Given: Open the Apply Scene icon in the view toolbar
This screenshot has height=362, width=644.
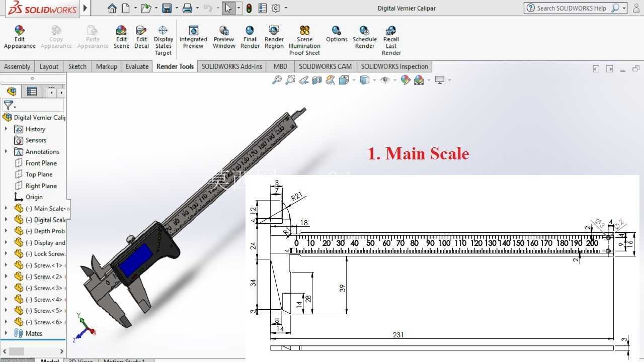Looking at the screenshot, I should click(419, 80).
